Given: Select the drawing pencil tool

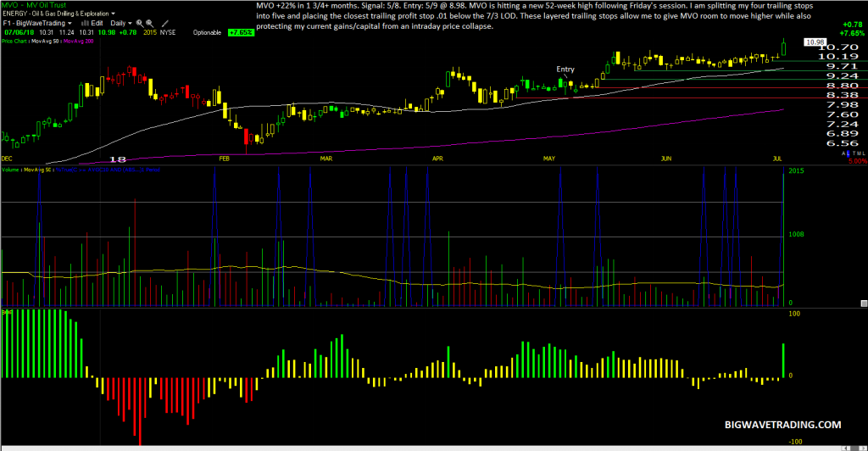Looking at the screenshot, I should (x=165, y=23).
